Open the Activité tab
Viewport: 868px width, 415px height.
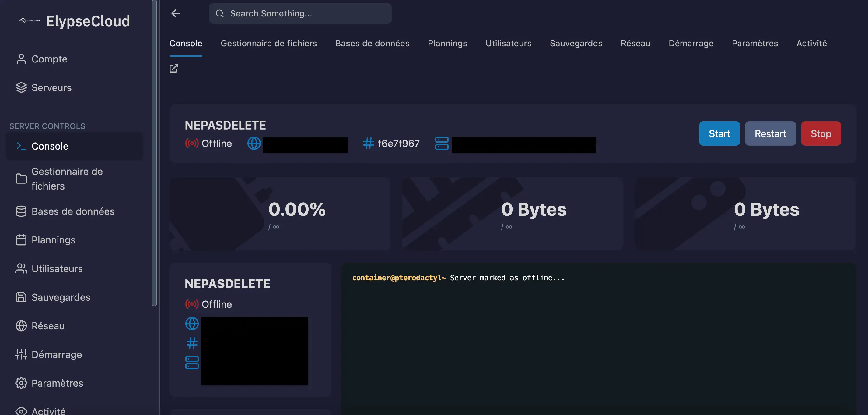point(811,44)
